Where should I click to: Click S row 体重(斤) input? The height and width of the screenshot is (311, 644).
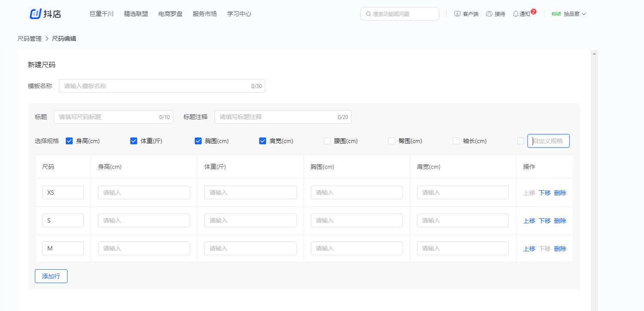(x=250, y=220)
